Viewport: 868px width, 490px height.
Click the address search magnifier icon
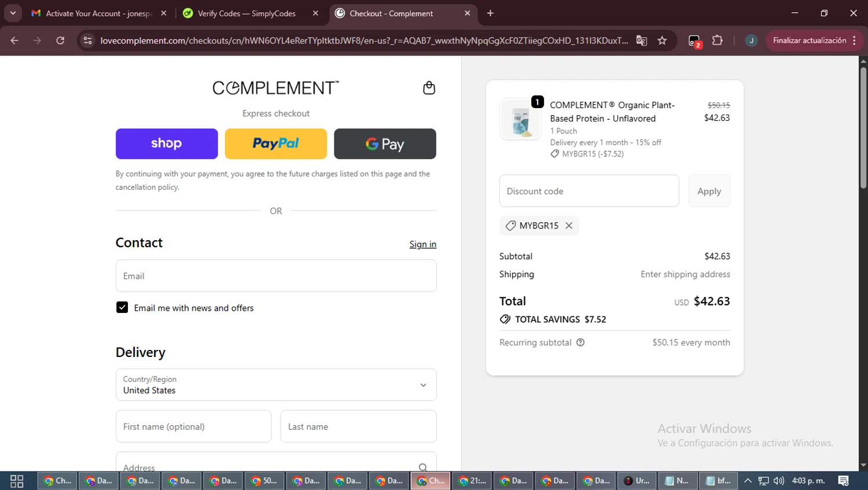[x=423, y=467]
